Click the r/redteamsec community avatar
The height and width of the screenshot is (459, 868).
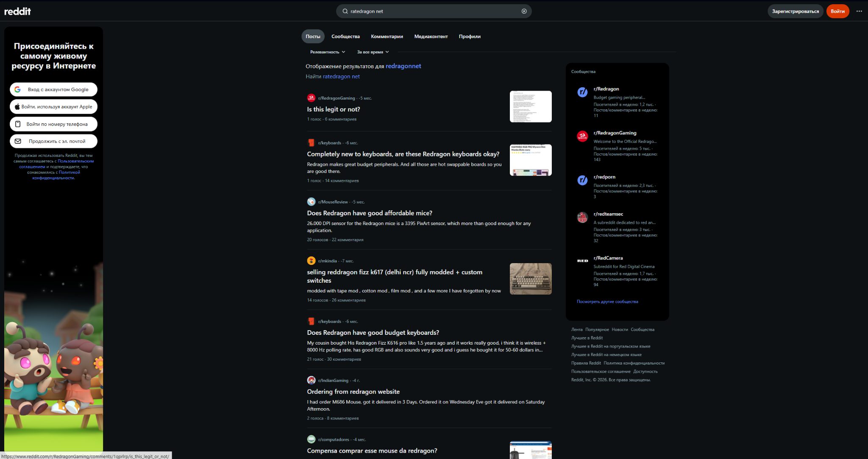point(582,217)
